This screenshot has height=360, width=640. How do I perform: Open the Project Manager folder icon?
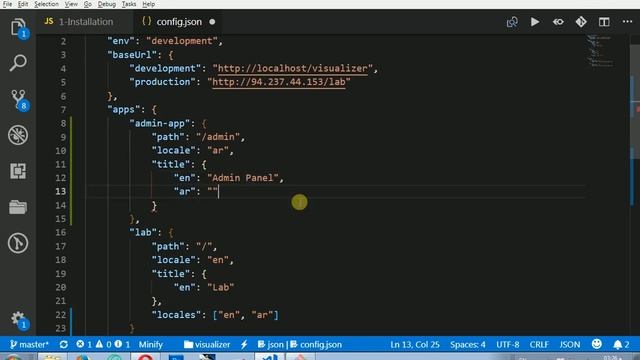point(18,207)
